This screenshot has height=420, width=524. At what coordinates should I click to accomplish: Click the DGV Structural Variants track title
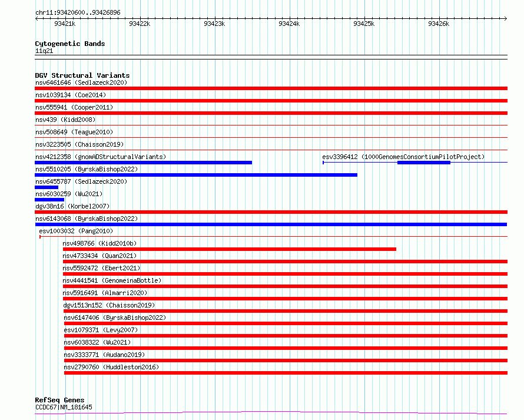click(x=82, y=75)
